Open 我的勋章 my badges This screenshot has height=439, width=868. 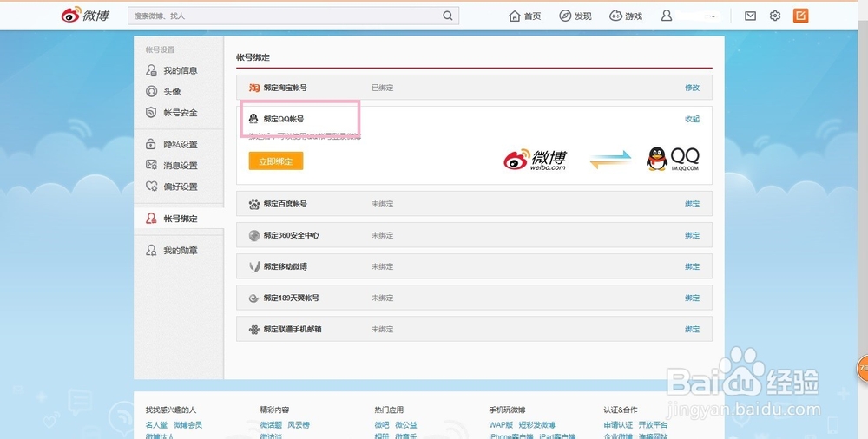coord(180,251)
